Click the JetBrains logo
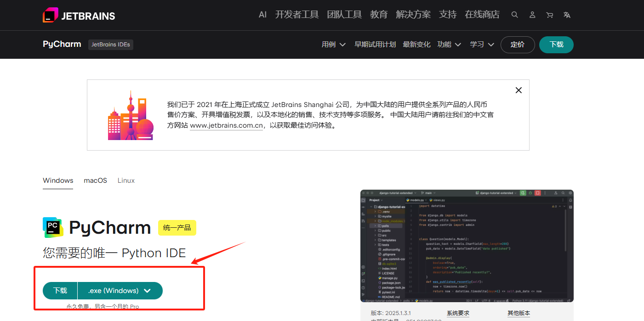 pyautogui.click(x=79, y=15)
